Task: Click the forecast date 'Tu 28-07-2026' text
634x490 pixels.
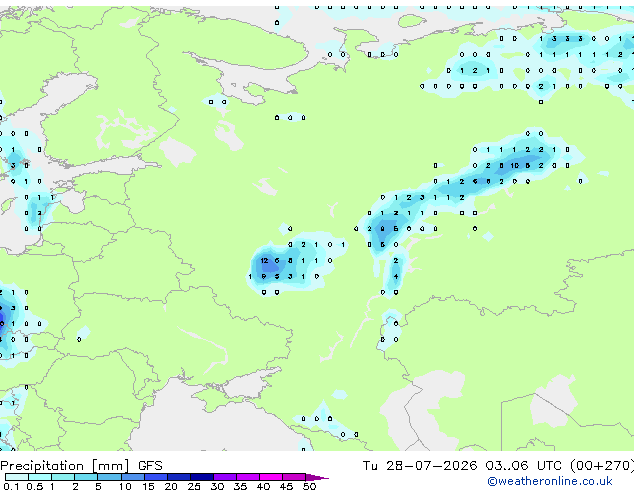Action: pos(420,466)
